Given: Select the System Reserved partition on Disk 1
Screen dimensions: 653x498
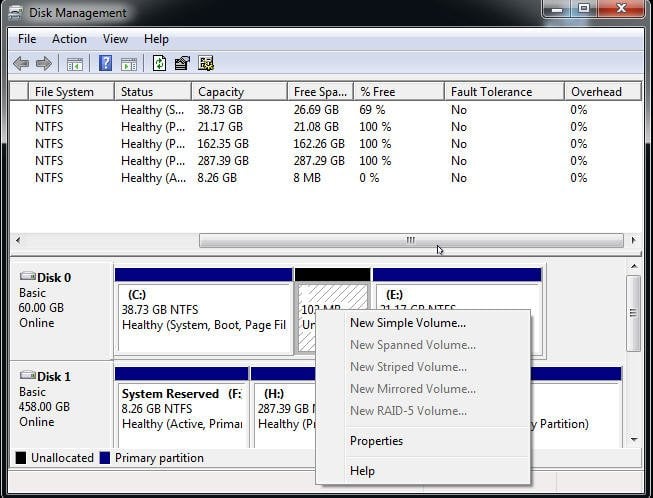Looking at the screenshot, I should (180, 410).
